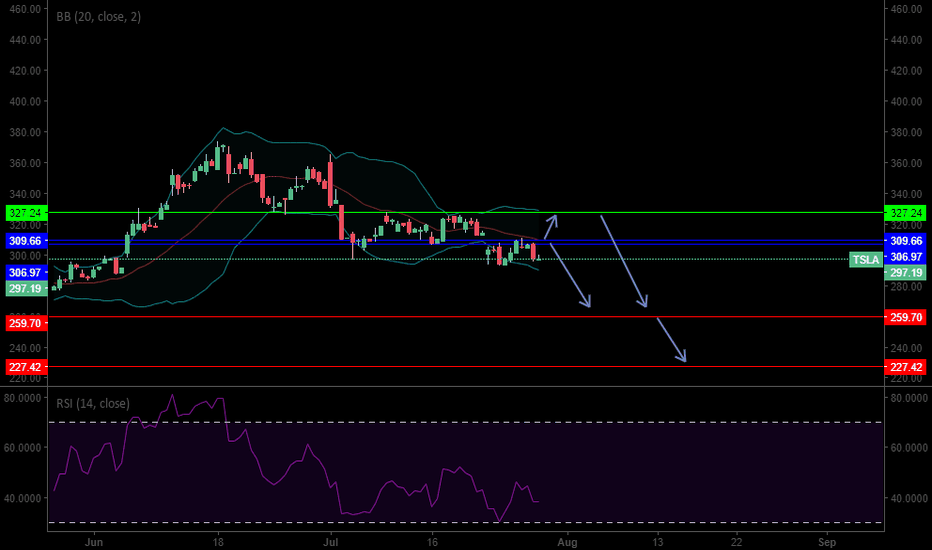Click the blue 309.66 label on left price scale
Screen dimensions: 932x550
click(26, 241)
